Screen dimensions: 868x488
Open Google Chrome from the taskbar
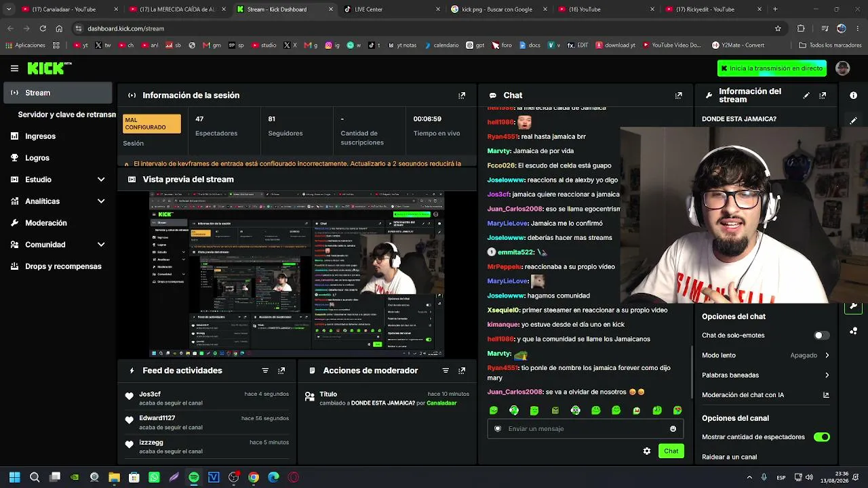pyautogui.click(x=254, y=477)
